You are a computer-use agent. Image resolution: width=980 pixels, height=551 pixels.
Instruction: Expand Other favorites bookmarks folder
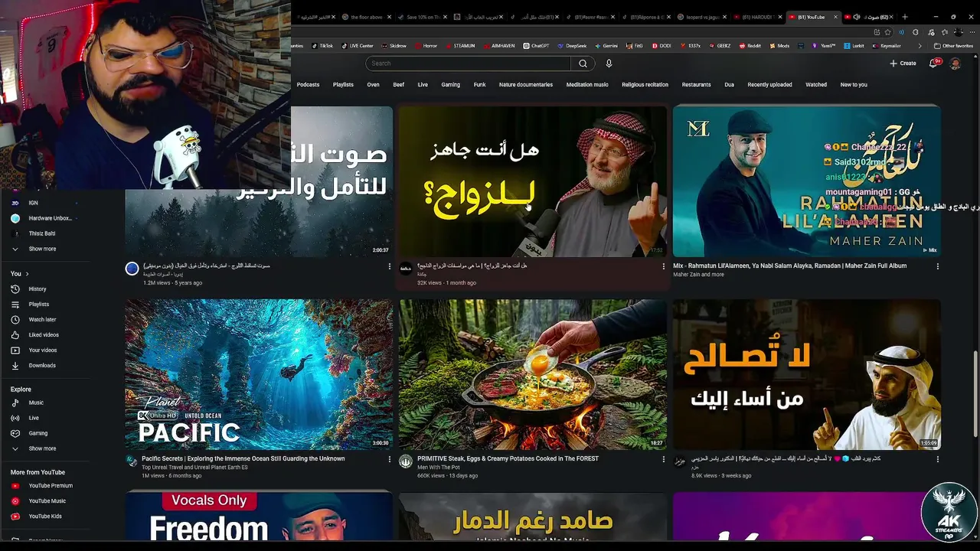tap(953, 46)
